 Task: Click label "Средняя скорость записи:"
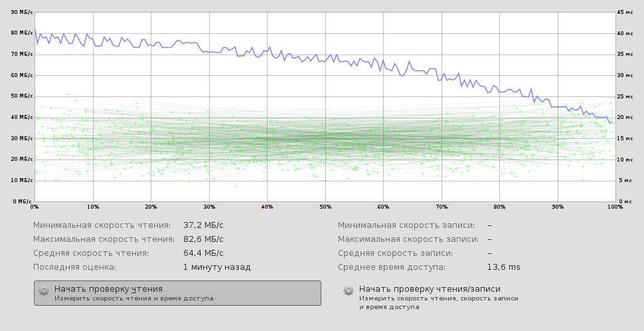point(396,253)
